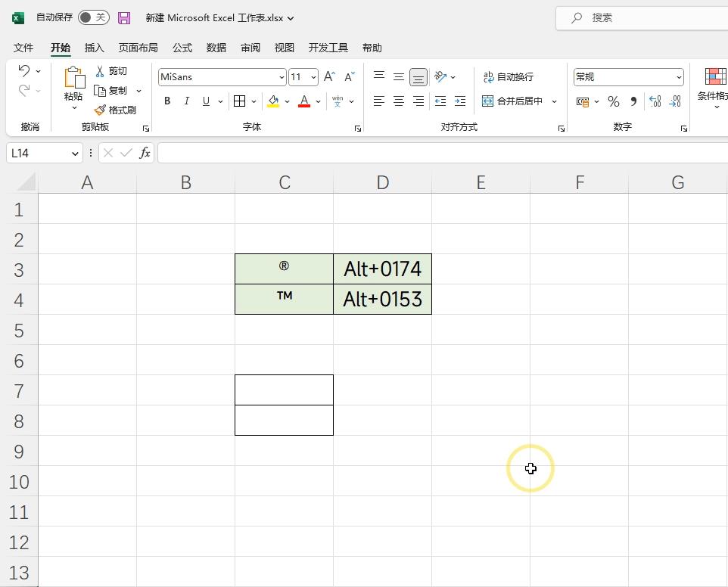Decrease indent
The height and width of the screenshot is (587, 728).
[440, 101]
